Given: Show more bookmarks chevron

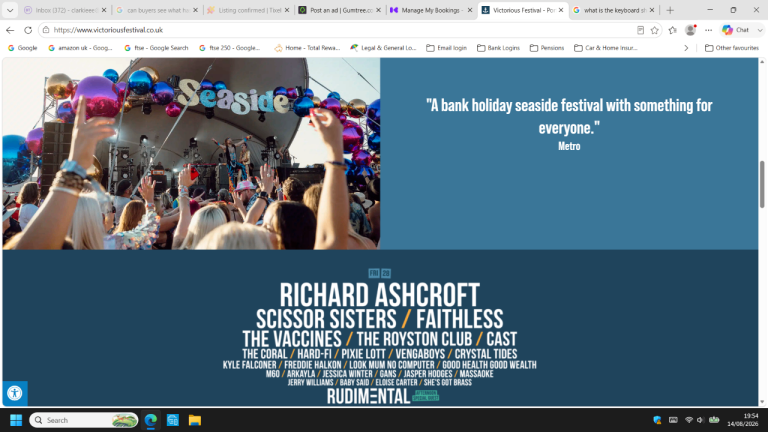Looking at the screenshot, I should [x=686, y=48].
